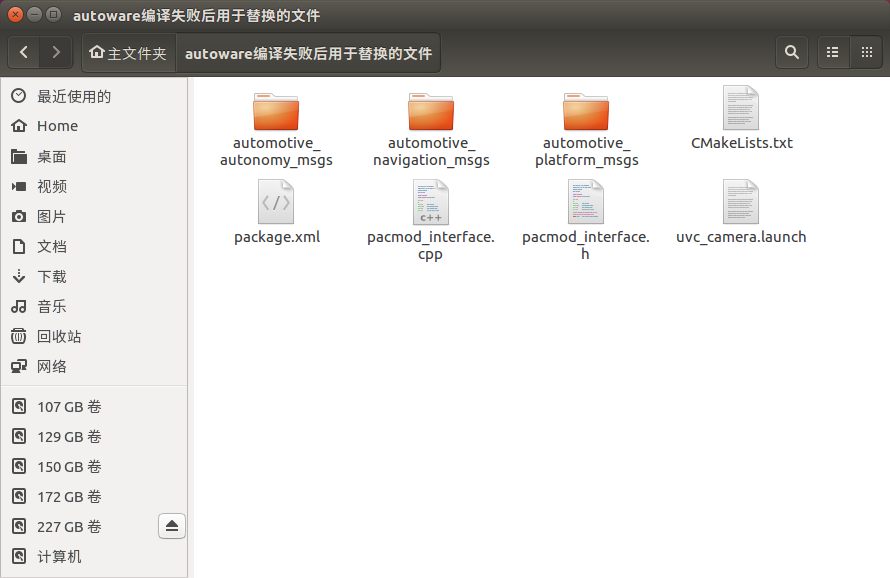Open 文档 in the sidebar
This screenshot has height=578, width=890.
point(94,246)
